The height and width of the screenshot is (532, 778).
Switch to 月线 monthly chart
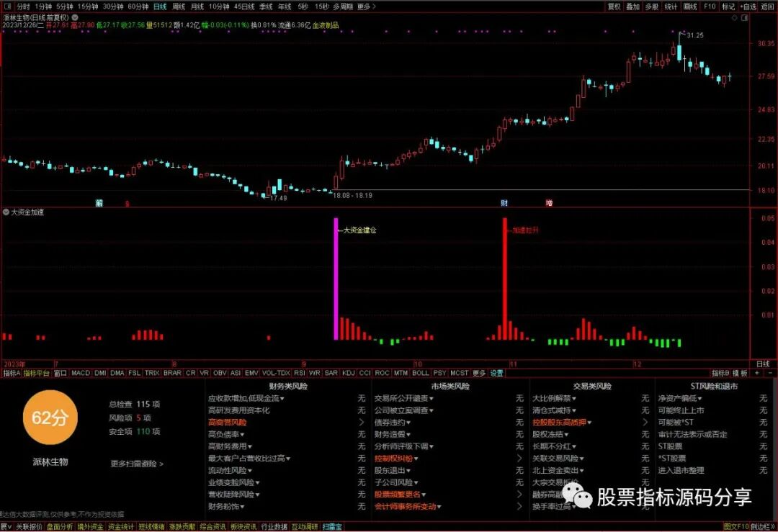point(197,6)
